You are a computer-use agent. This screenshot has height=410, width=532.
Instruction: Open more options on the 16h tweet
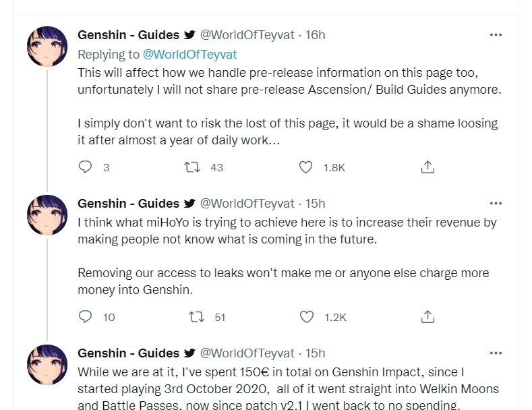coord(496,34)
